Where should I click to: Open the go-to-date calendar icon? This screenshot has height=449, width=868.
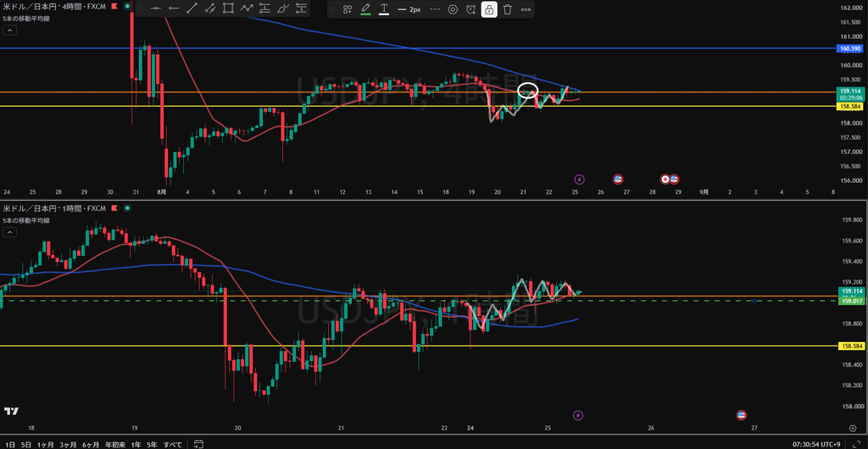pyautogui.click(x=198, y=443)
